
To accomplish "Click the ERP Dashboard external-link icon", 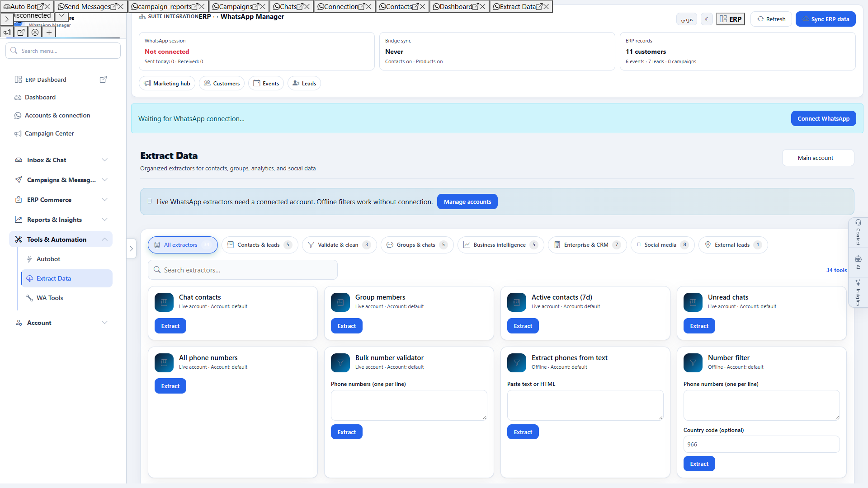I will (x=103, y=79).
